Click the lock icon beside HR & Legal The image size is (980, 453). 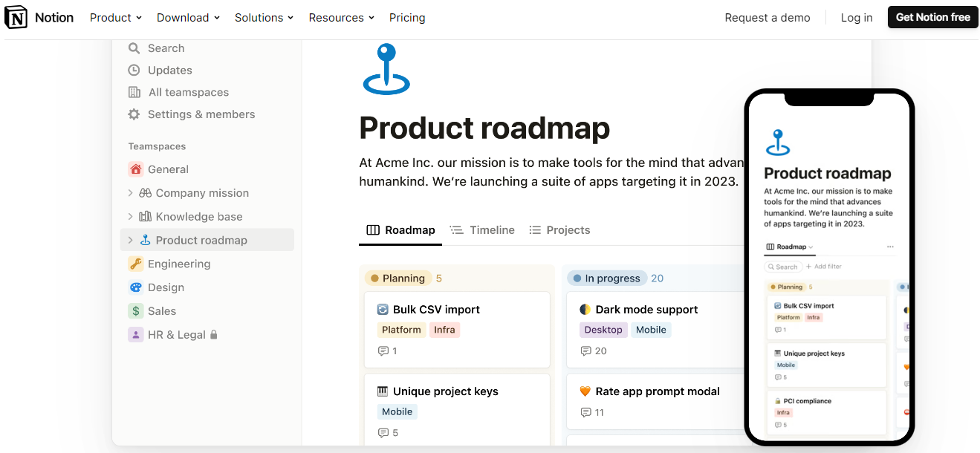point(214,335)
